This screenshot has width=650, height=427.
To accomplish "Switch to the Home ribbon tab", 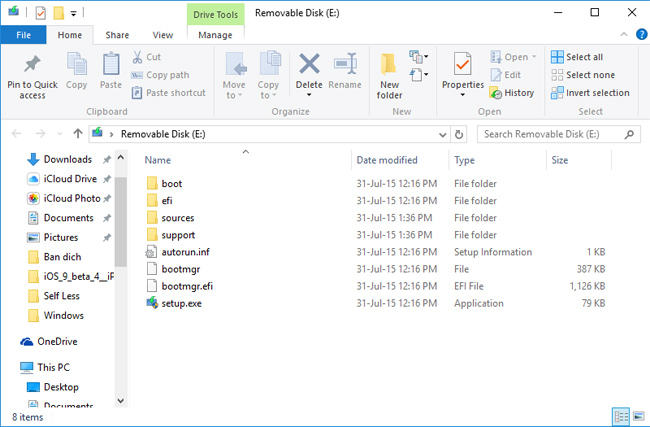I will pyautogui.click(x=70, y=35).
